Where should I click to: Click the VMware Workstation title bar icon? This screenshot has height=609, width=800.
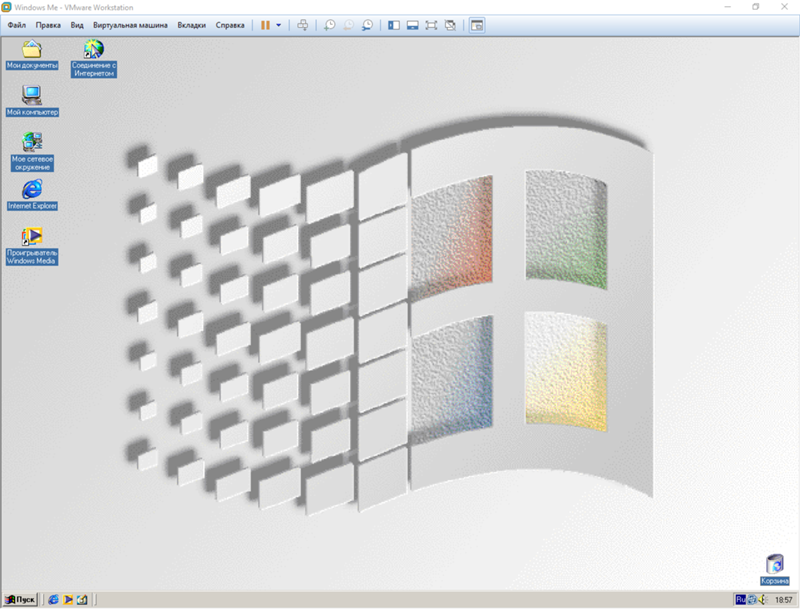pos(7,7)
